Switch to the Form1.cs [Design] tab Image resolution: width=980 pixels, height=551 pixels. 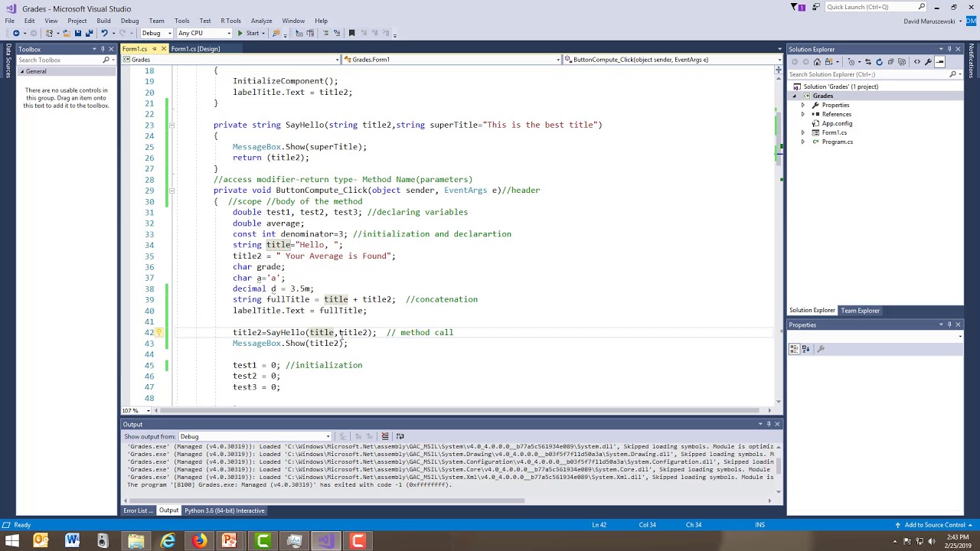click(x=195, y=49)
